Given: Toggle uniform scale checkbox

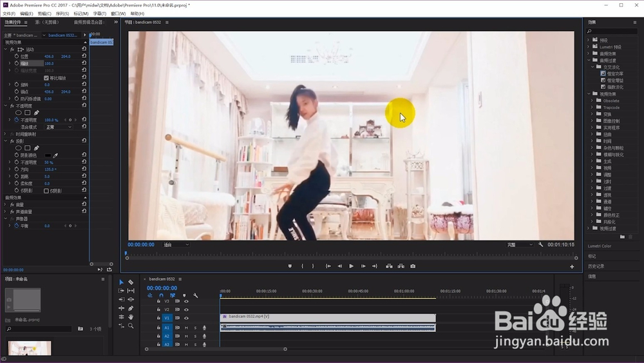Looking at the screenshot, I should (46, 78).
